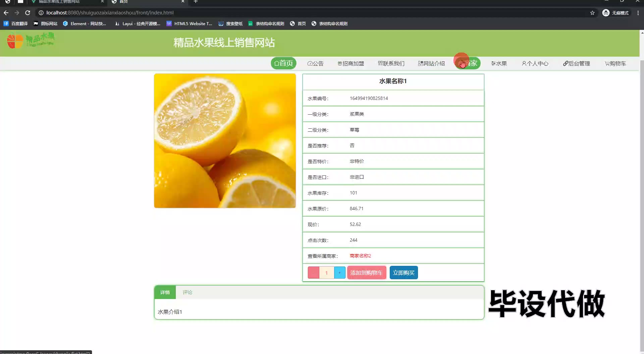Click 添加到购物车 button

(x=367, y=273)
